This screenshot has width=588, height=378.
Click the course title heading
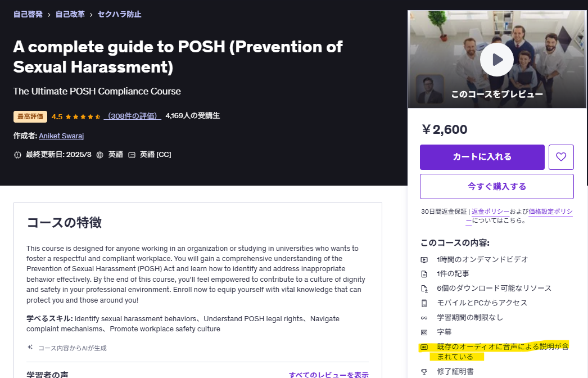click(178, 57)
